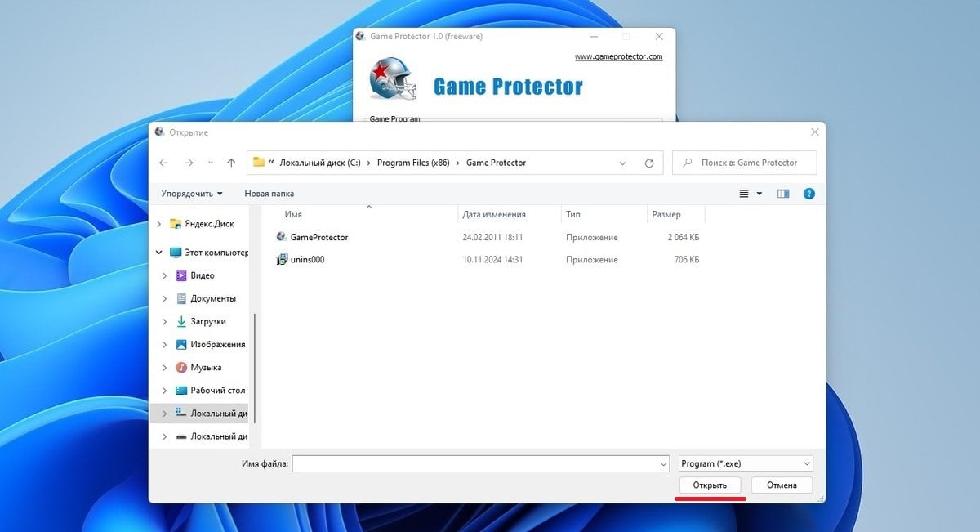Click the search field for Game Protector
The width and height of the screenshot is (980, 532).
pos(744,163)
